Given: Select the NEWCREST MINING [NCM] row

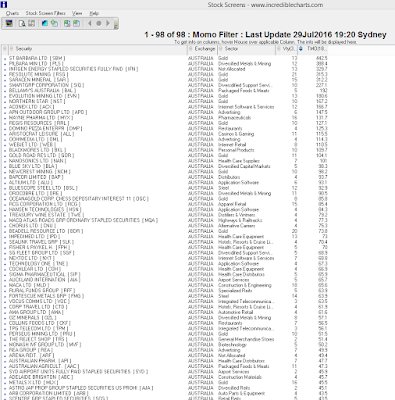Looking at the screenshot, I should (x=165, y=172).
